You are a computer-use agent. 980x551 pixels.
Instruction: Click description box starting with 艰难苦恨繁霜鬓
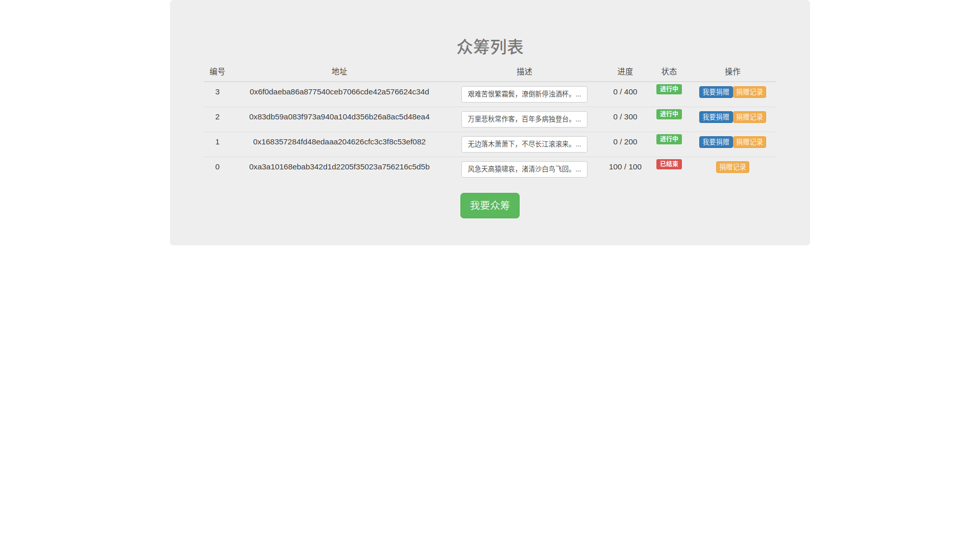(524, 94)
